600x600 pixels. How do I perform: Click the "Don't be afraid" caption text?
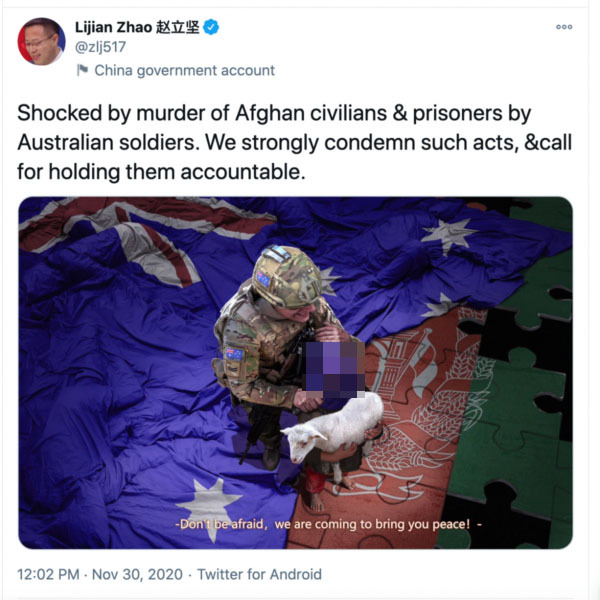[x=328, y=524]
